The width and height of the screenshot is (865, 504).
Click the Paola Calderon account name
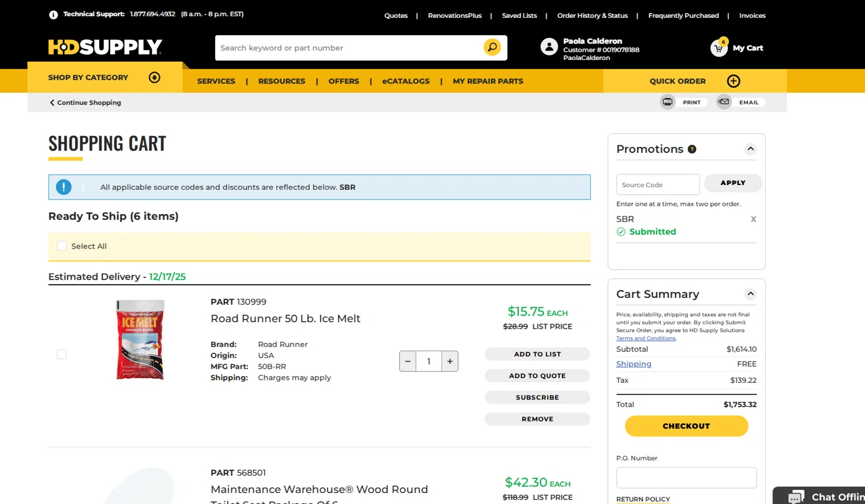point(592,41)
